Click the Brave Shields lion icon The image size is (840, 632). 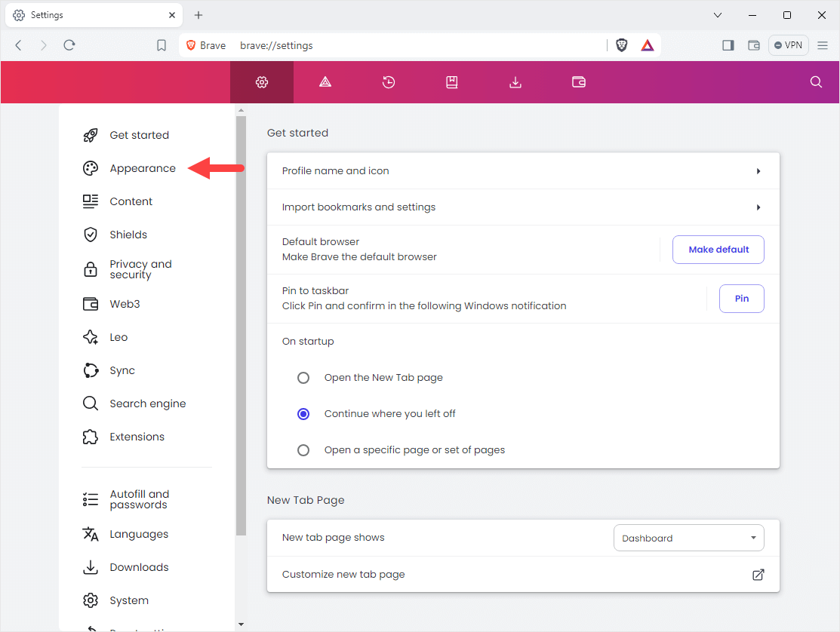coord(621,45)
